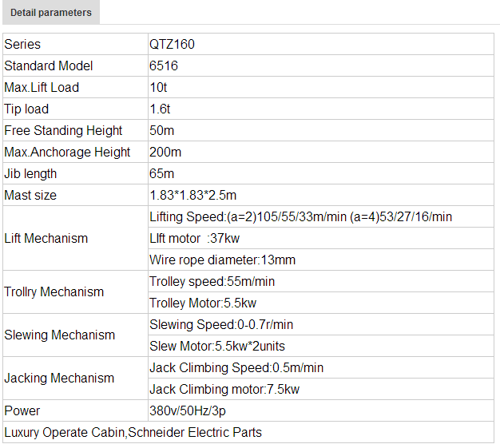Select the 10t lift load value
This screenshot has height=448, width=500.
pyautogui.click(x=157, y=87)
